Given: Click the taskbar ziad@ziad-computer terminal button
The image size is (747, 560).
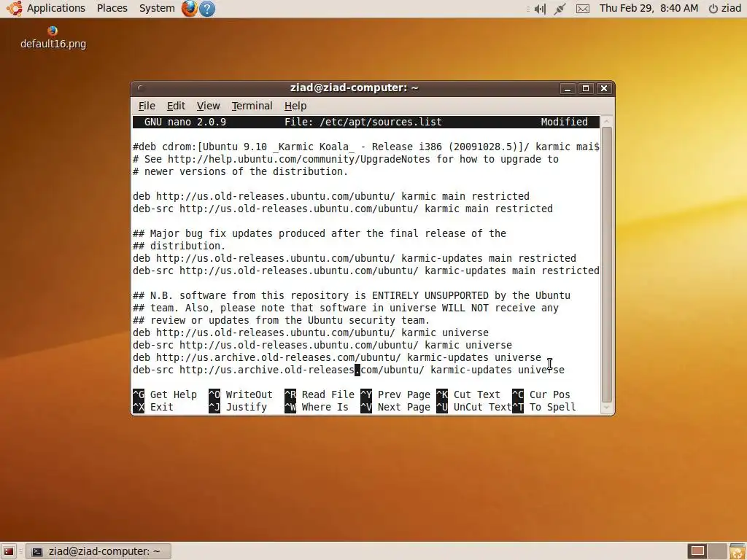Looking at the screenshot, I should point(98,551).
